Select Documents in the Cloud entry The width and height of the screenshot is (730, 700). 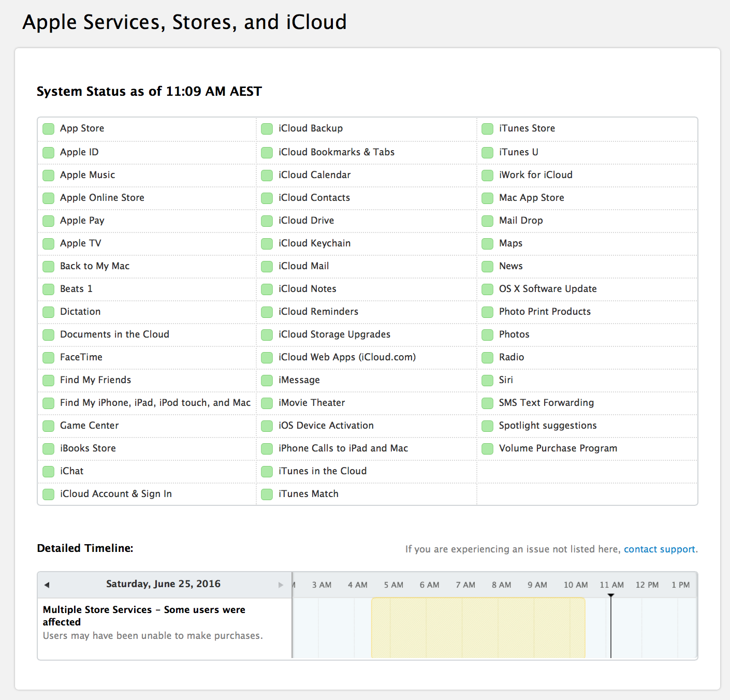click(x=114, y=334)
